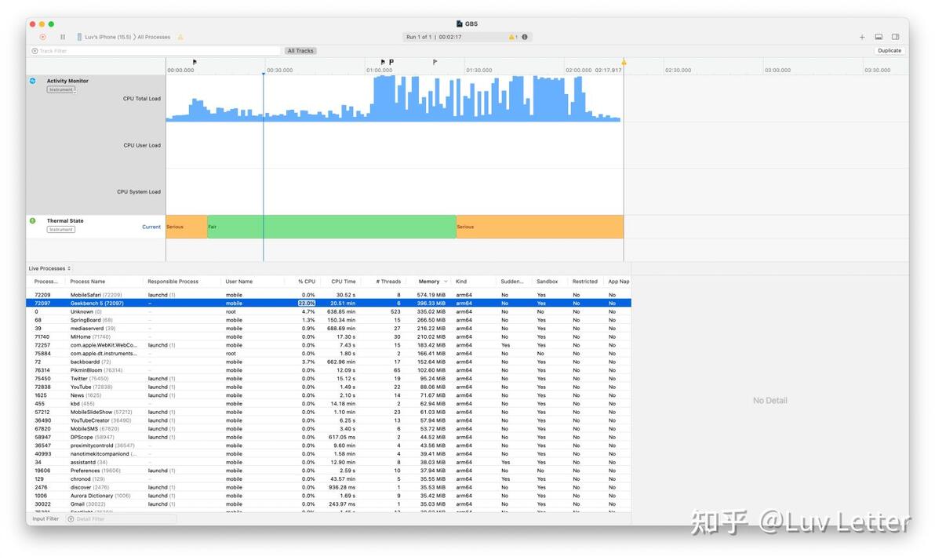The image size is (935, 560).
Task: Sort by CPU Time column header
Action: click(344, 282)
